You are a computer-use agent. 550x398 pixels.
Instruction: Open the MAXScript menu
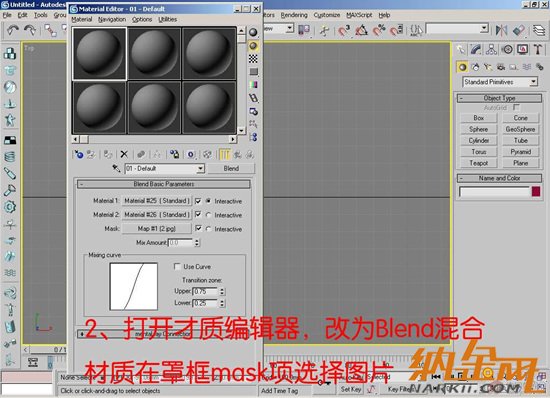359,15
